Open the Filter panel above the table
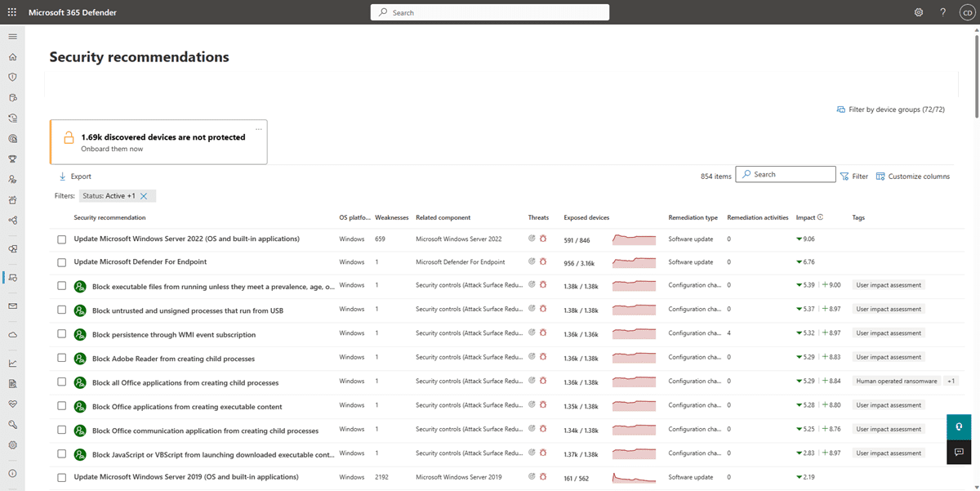 pos(853,175)
